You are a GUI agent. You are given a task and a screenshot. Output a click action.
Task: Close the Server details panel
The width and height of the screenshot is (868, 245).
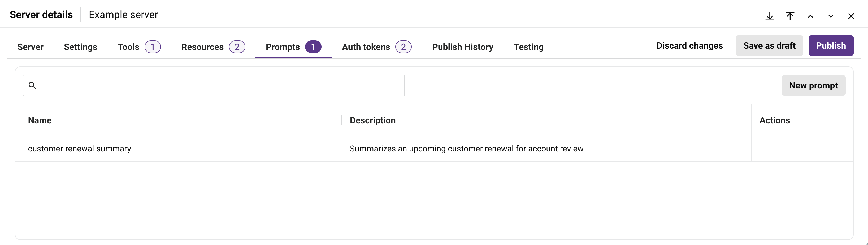851,16
